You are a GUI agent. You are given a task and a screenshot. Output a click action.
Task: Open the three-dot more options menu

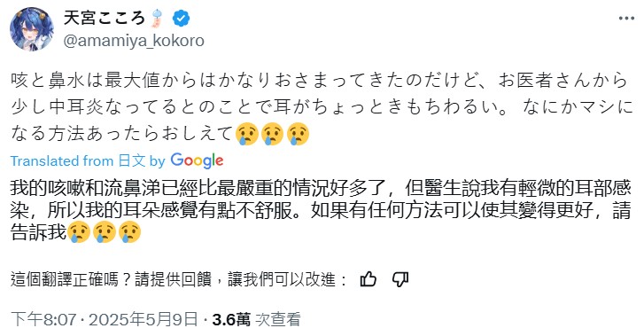[626, 19]
